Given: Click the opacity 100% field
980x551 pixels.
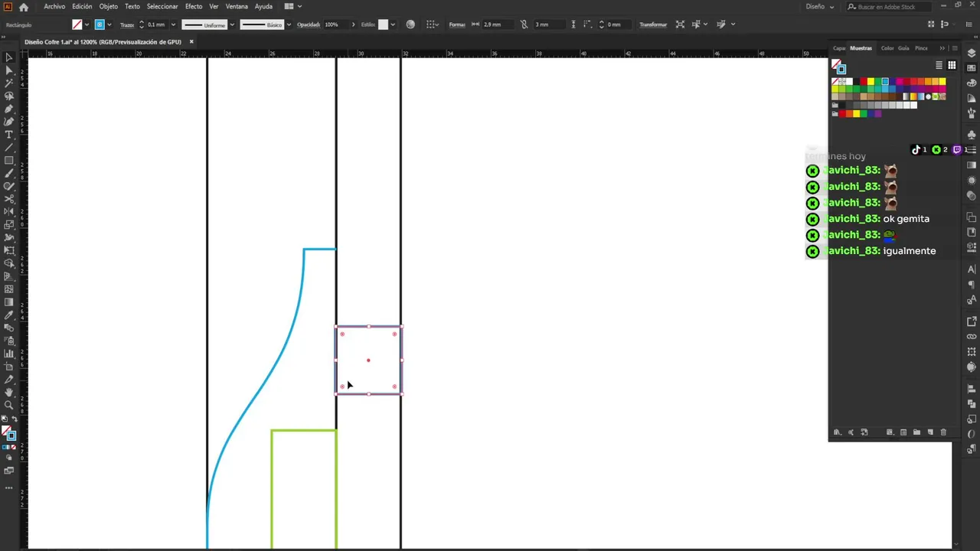Looking at the screenshot, I should (x=335, y=24).
